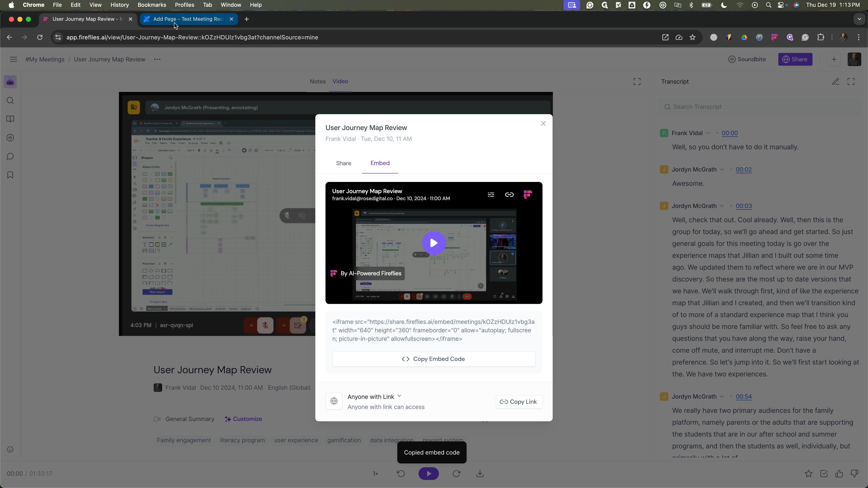Click the chapters list icon in embed preview
Screen dimensions: 868x488
click(491, 195)
